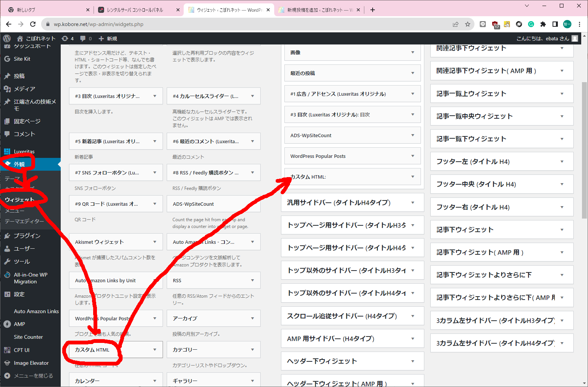Expand the カスタム HTML available widget
The height and width of the screenshot is (387, 588).
point(155,350)
